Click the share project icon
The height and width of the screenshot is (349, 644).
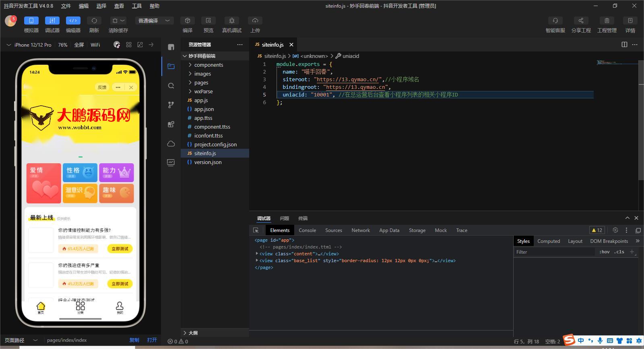point(581,21)
